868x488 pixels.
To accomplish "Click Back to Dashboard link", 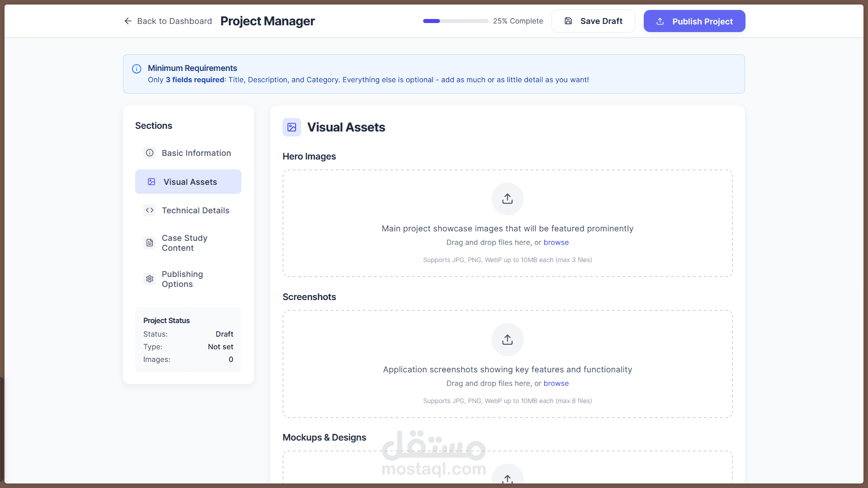I will click(174, 21).
